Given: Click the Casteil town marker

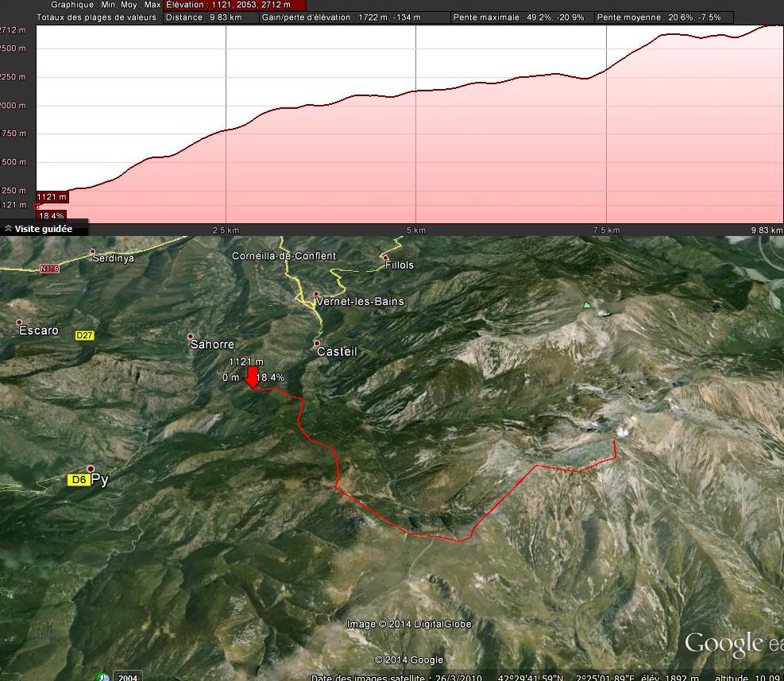Looking at the screenshot, I should pyautogui.click(x=317, y=343).
